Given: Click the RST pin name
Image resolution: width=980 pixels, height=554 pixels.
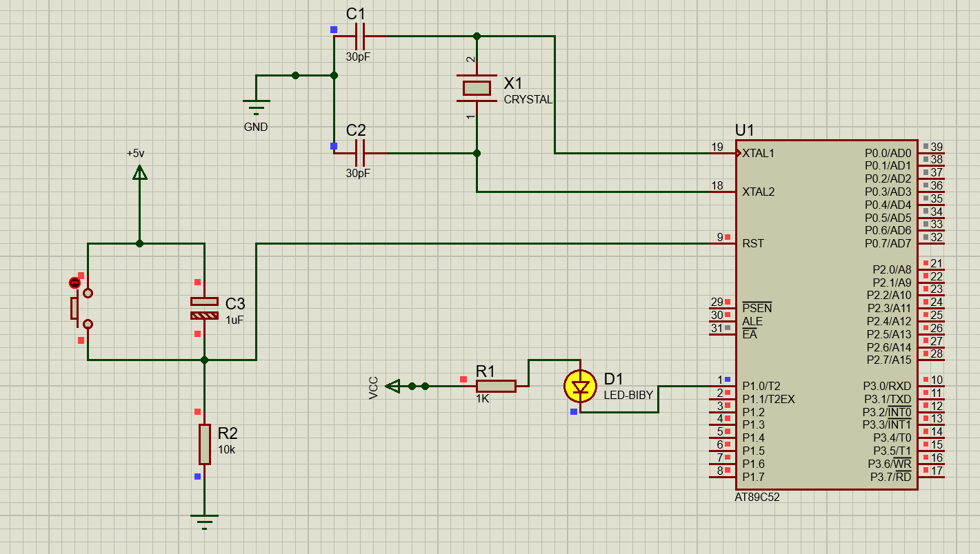Looking at the screenshot, I should pyautogui.click(x=753, y=243).
